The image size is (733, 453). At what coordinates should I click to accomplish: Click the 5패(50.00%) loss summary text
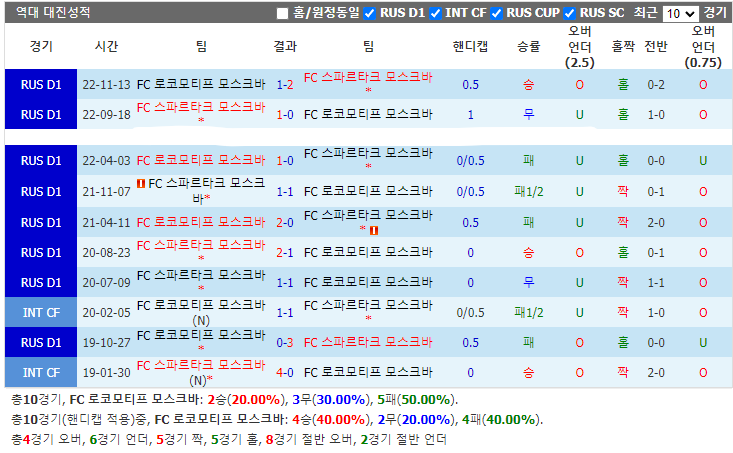tap(416, 400)
